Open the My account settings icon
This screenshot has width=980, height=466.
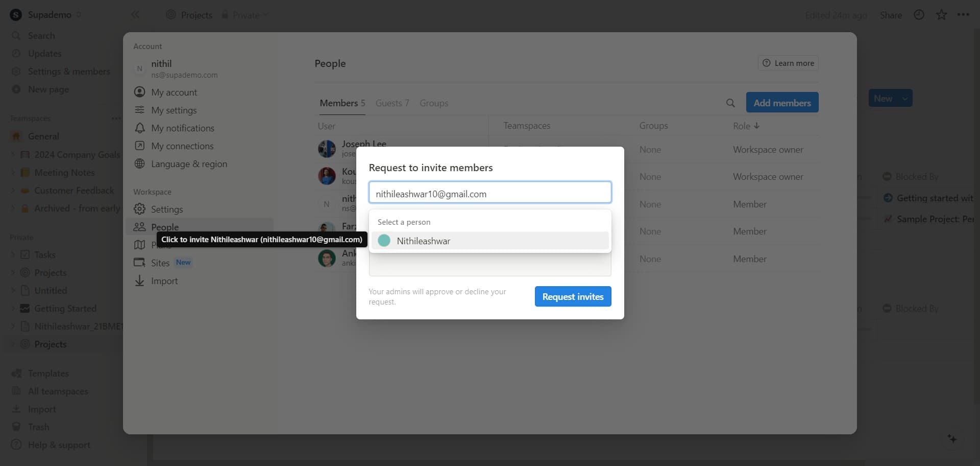(x=139, y=92)
